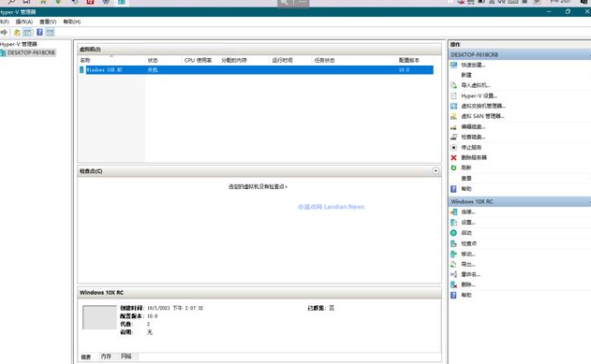
Task: Click the more options (…) button at top center
Action: tap(302, 3)
